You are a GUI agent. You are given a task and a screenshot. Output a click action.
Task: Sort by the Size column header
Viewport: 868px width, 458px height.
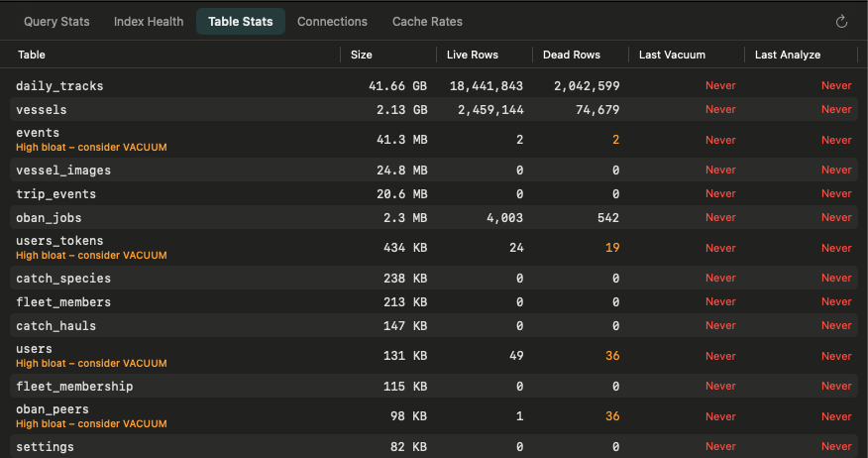362,55
